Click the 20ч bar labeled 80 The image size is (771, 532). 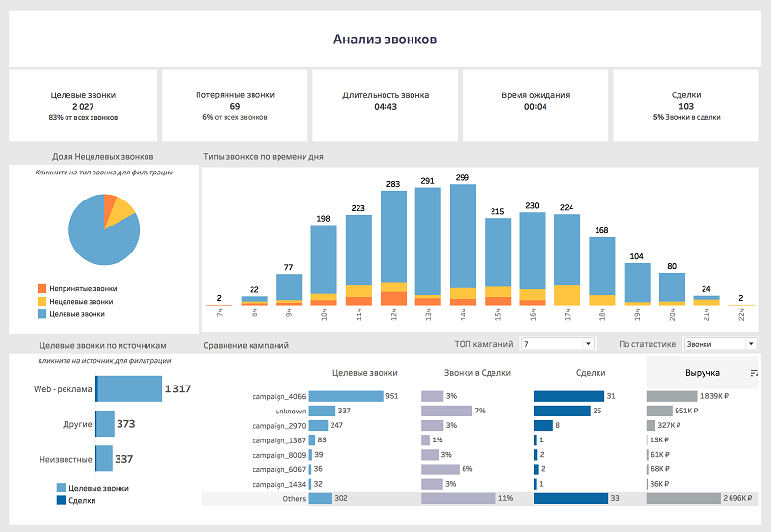click(672, 289)
